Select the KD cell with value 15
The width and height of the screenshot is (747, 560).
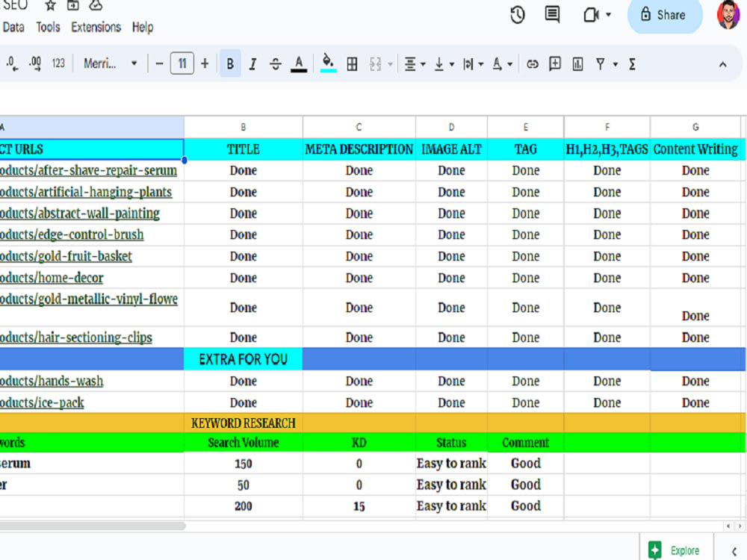coord(359,506)
